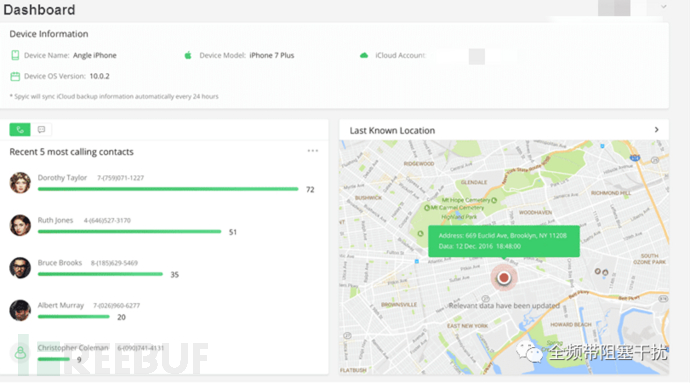690x383 pixels.
Task: Select the Bruce Brooks contact name
Action: (59, 263)
